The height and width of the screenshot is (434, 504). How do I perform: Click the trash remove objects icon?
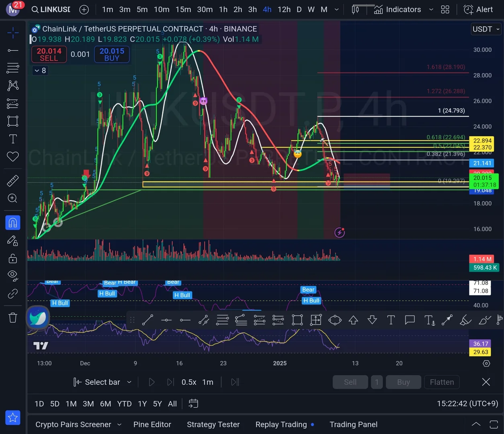(13, 318)
